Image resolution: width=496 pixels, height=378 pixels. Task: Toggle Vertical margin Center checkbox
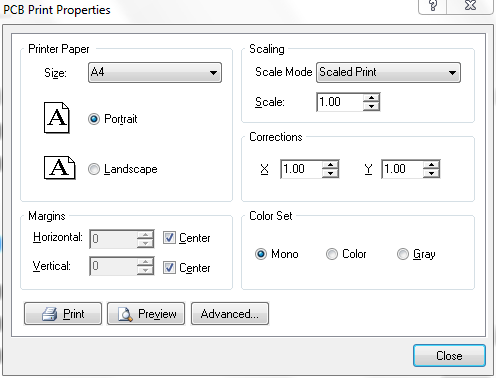(169, 267)
